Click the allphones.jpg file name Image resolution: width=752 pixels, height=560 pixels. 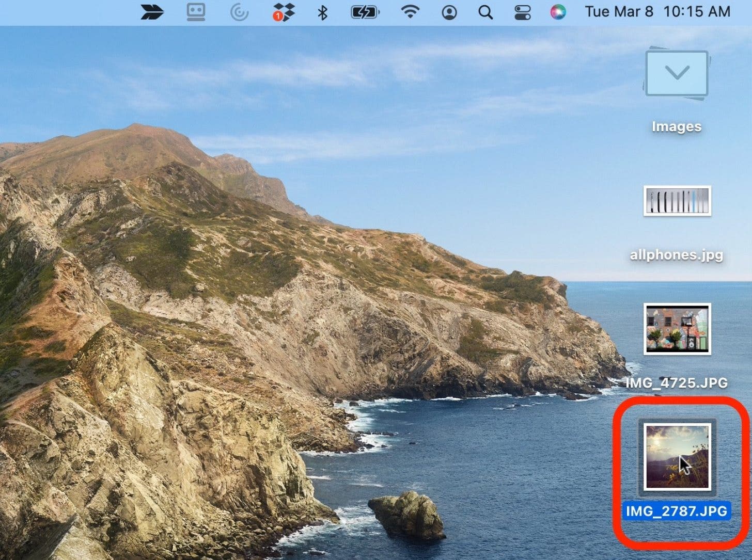click(x=677, y=254)
